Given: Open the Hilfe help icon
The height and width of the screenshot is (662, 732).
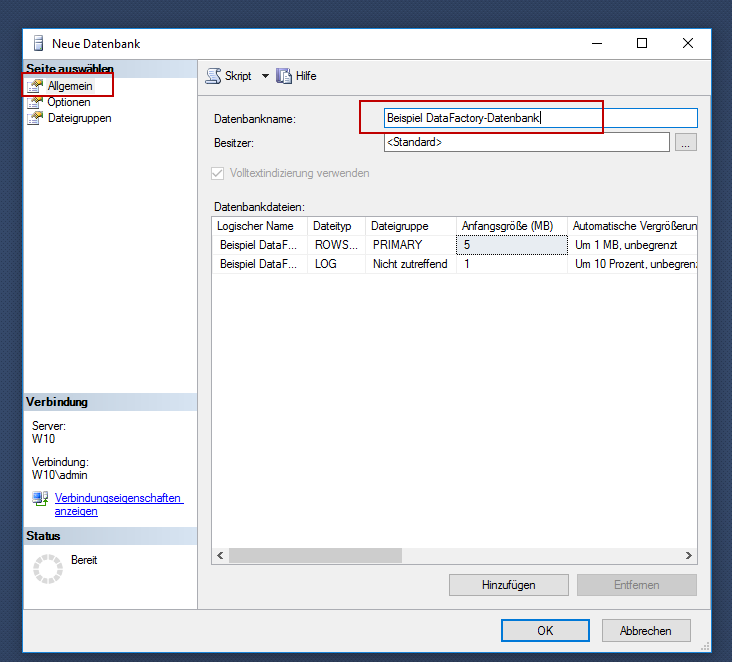Looking at the screenshot, I should [x=284, y=76].
